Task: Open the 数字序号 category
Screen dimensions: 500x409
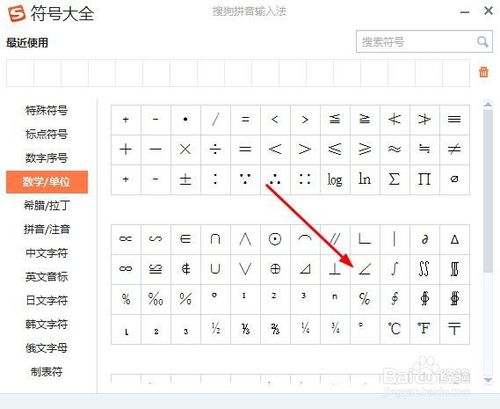Action: tap(47, 158)
